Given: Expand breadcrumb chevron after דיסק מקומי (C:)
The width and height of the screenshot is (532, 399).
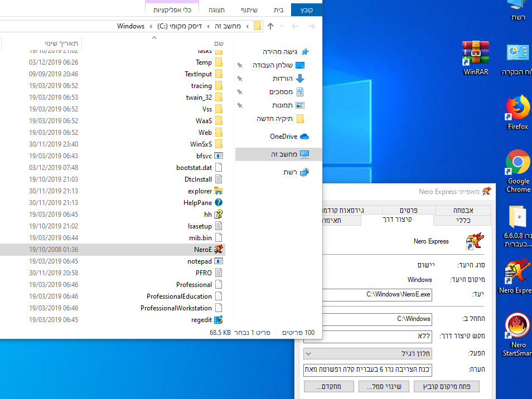Looking at the screenshot, I should [x=151, y=26].
